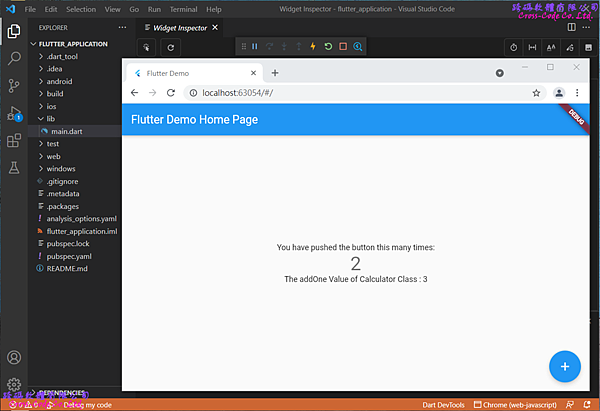Open the Testing flask view
The height and width of the screenshot is (411, 600).
tap(14, 168)
